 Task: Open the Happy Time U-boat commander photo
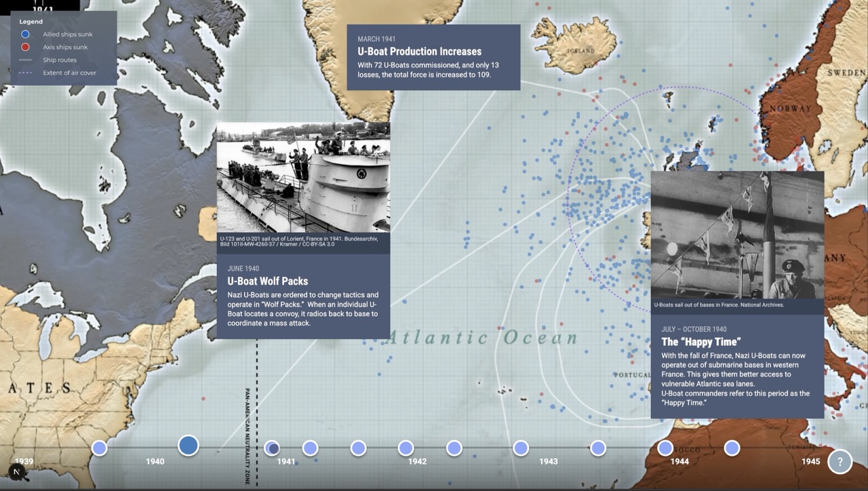click(737, 235)
